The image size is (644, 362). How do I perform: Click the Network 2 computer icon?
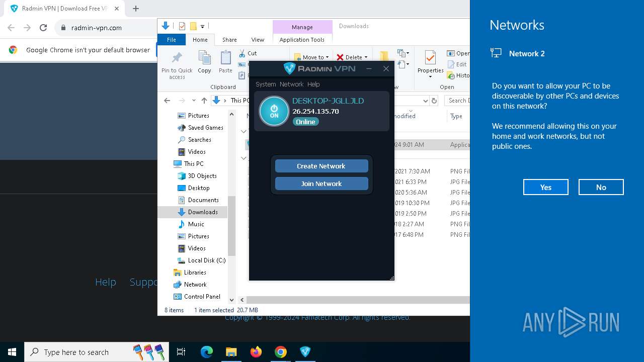(496, 53)
